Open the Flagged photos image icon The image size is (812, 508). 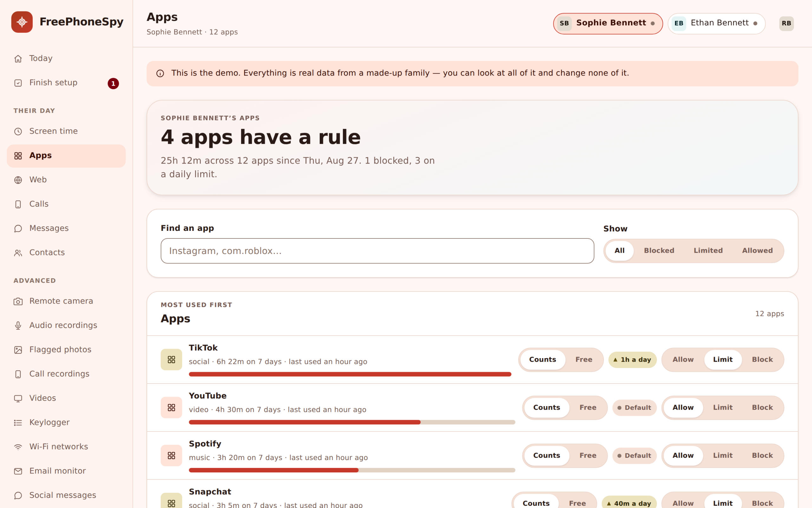coord(18,350)
